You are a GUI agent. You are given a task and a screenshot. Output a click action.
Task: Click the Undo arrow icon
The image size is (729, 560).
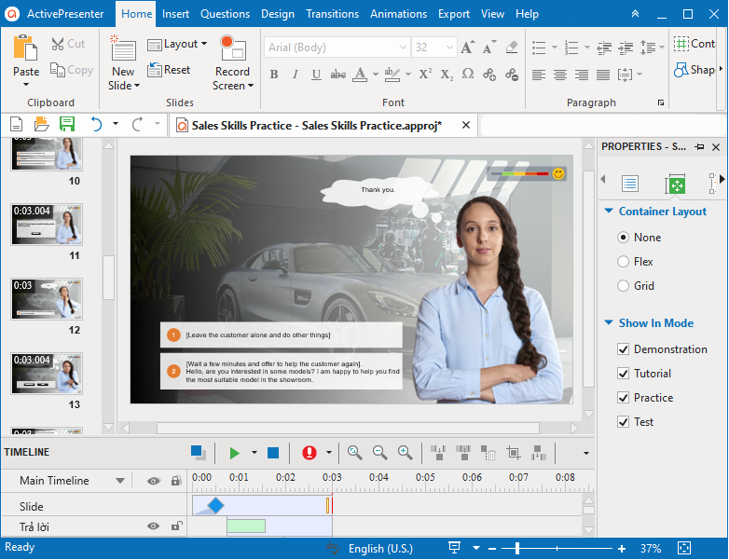click(96, 124)
